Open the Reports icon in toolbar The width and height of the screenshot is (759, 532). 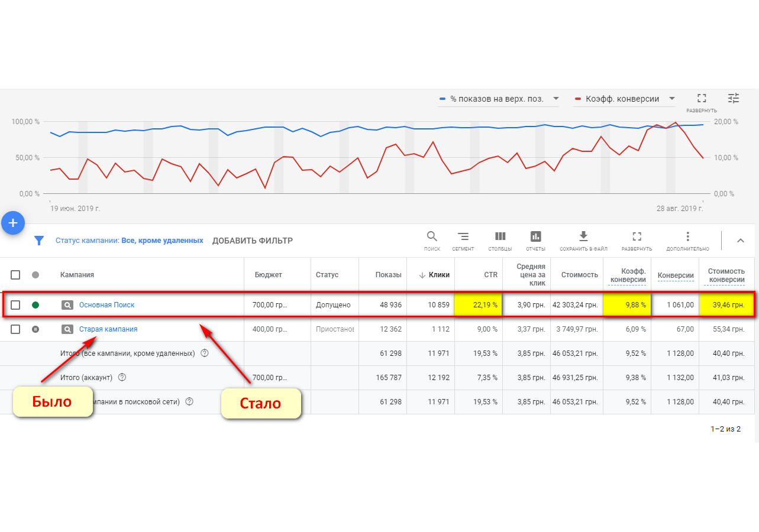[x=535, y=237]
